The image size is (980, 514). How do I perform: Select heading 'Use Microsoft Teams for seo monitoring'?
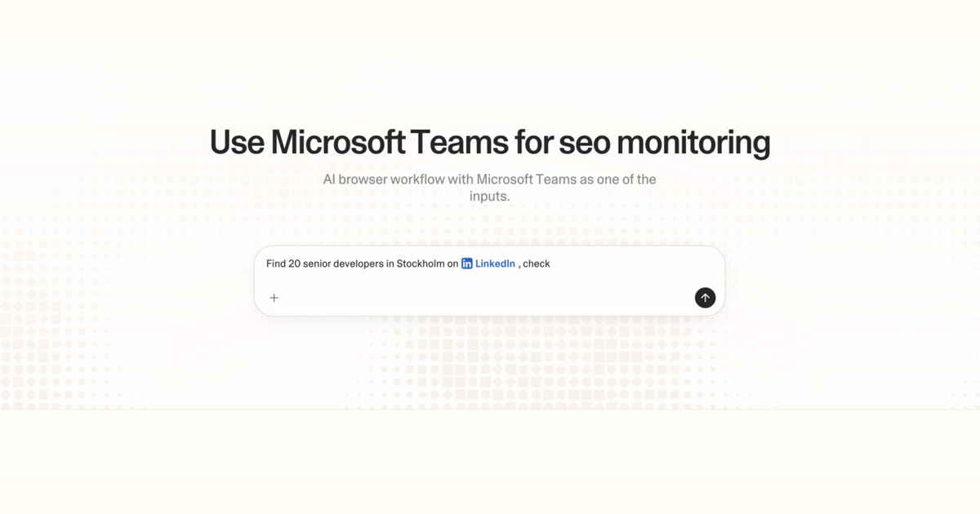point(490,142)
